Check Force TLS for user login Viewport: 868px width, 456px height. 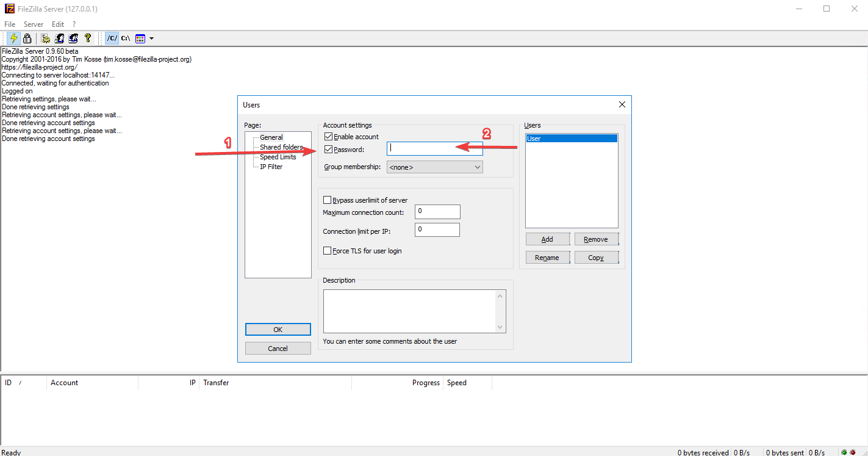coord(328,251)
